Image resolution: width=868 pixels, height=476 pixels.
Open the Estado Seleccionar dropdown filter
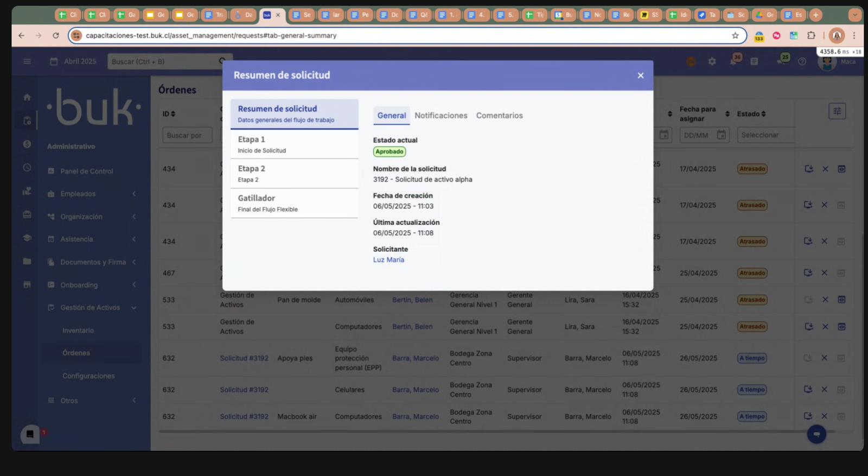(765, 135)
